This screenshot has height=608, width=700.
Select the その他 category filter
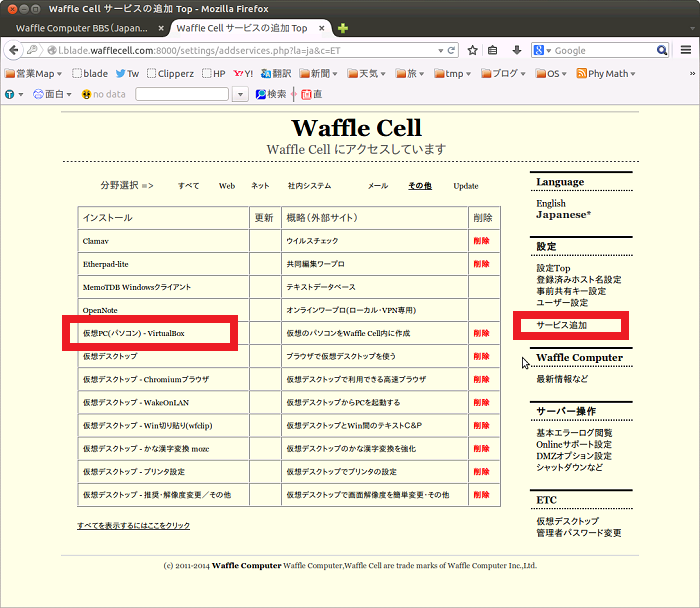click(420, 186)
